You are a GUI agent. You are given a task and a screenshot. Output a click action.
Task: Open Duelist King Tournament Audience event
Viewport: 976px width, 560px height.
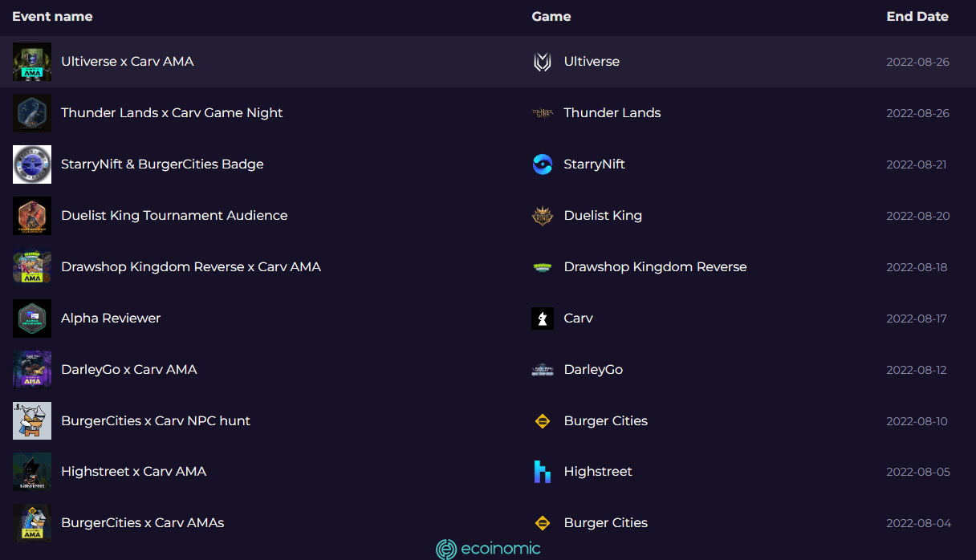tap(174, 216)
